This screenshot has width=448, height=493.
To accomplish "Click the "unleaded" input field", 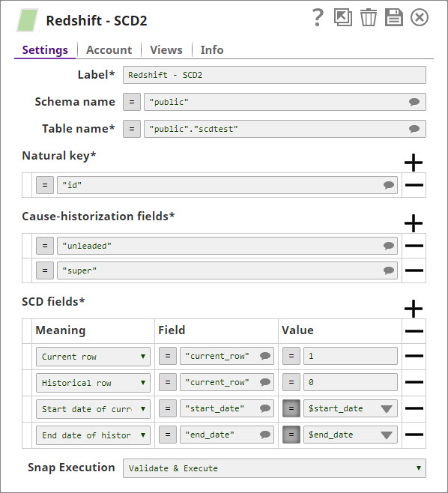I will click(227, 246).
